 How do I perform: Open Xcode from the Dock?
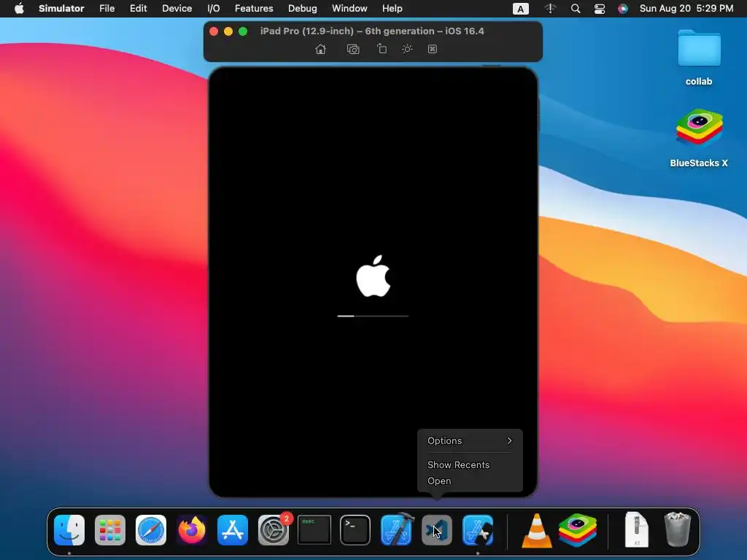point(396,530)
